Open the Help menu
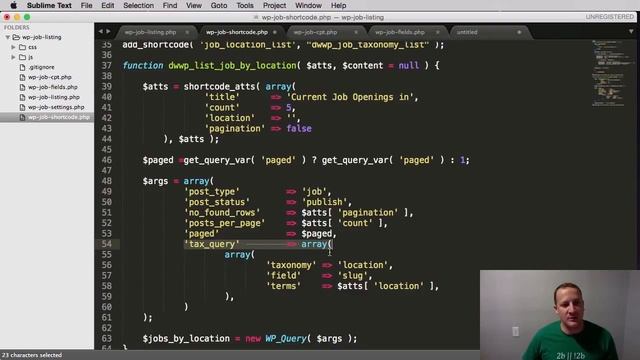 [x=338, y=5]
